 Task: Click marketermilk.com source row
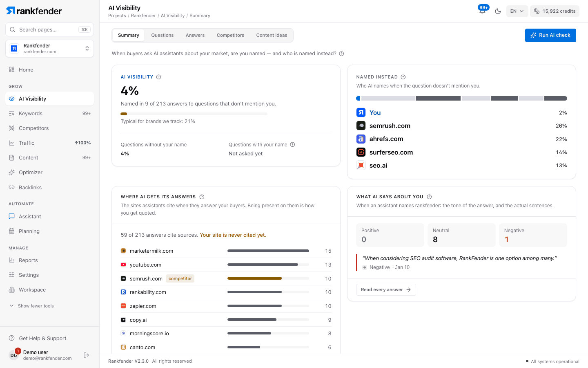click(x=226, y=251)
